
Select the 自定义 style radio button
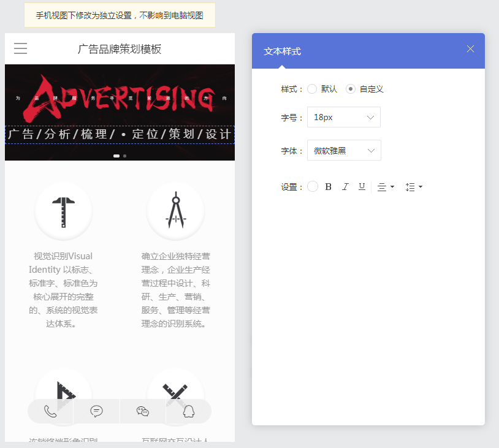(x=351, y=89)
